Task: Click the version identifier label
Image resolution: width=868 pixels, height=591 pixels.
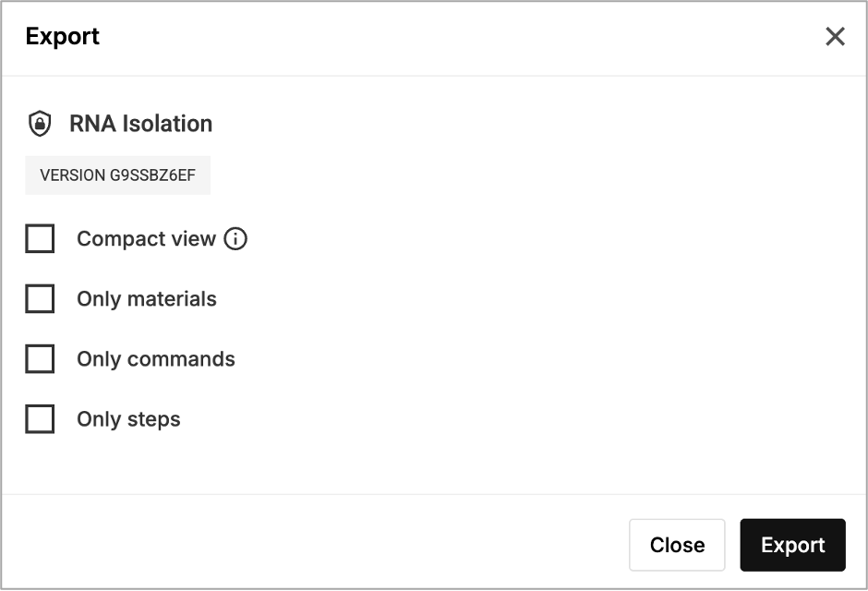Action: tap(117, 175)
